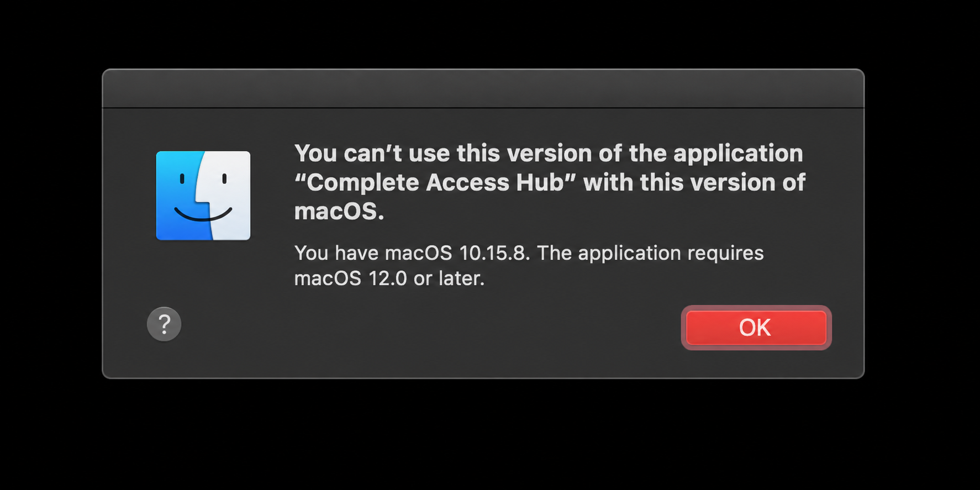The height and width of the screenshot is (490, 980).
Task: Click the bold "You can't use this version" heading
Action: [x=549, y=182]
